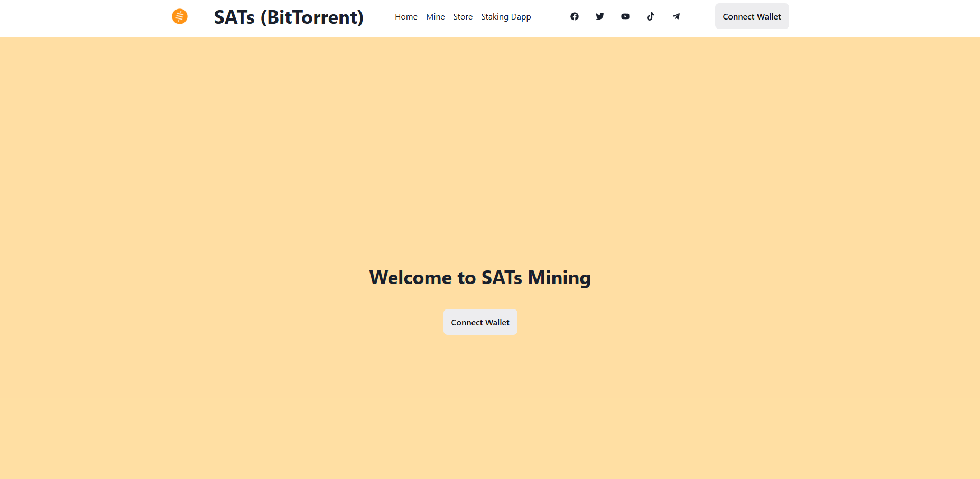Navigate to the Store page
The image size is (980, 479).
(463, 17)
